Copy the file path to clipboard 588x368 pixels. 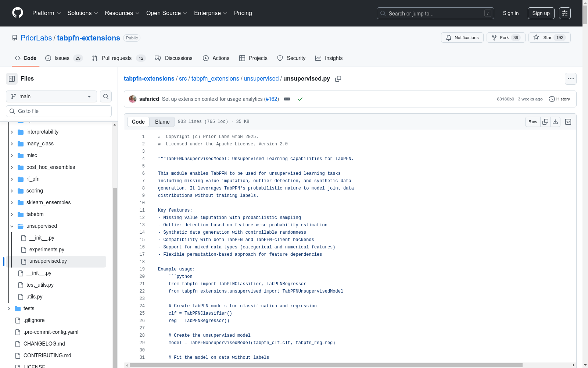pyautogui.click(x=338, y=79)
